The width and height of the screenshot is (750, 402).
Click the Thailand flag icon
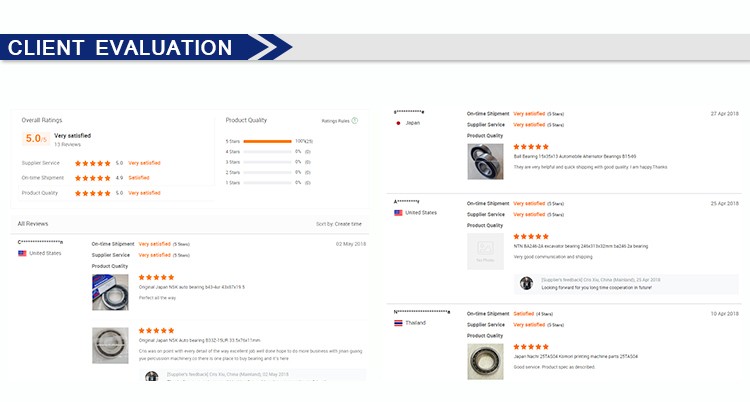pyautogui.click(x=398, y=323)
